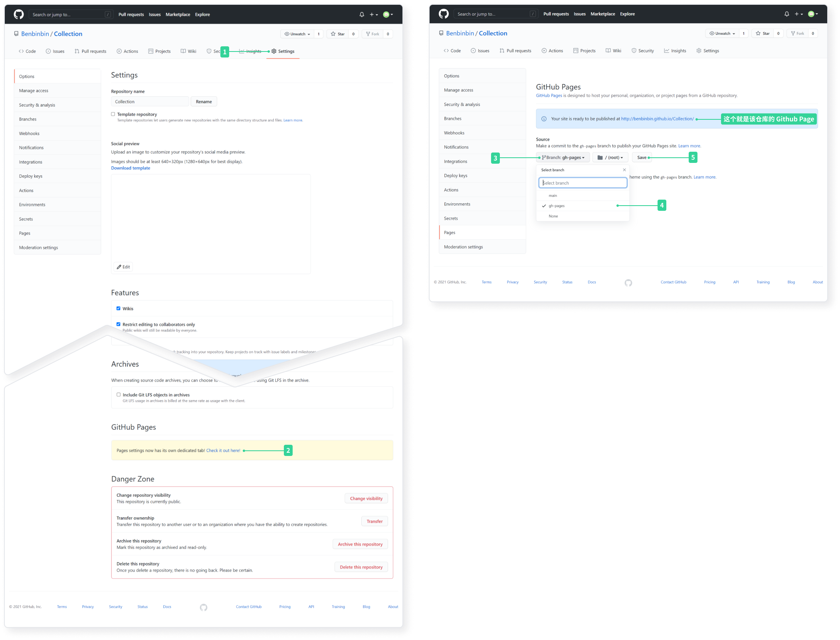Select gh-pages in the branch list
This screenshot has width=840, height=640.
(557, 206)
